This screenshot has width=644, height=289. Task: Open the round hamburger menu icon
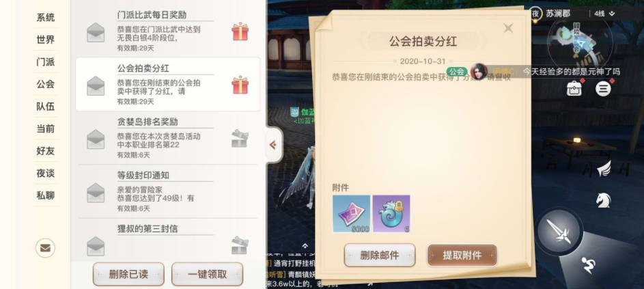tap(603, 88)
